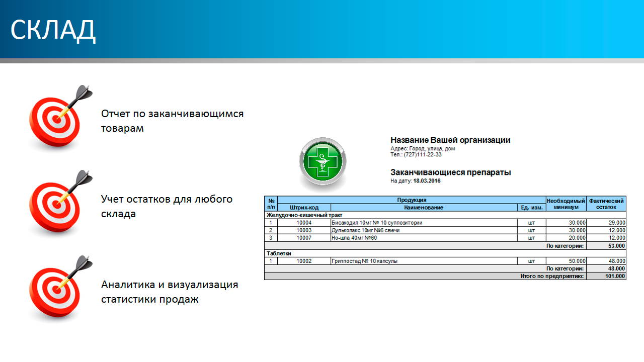Image resolution: width=644 pixels, height=362 pixels.
Task: Click the "Таблетки" category row
Action: pyautogui.click(x=279, y=253)
